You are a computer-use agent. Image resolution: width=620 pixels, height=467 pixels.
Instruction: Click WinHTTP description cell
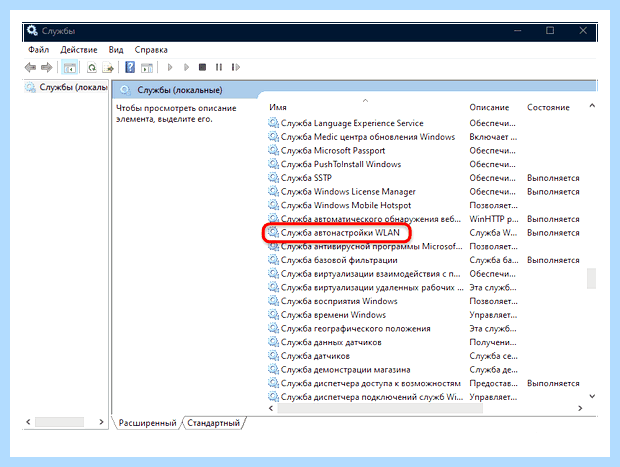[x=493, y=219]
